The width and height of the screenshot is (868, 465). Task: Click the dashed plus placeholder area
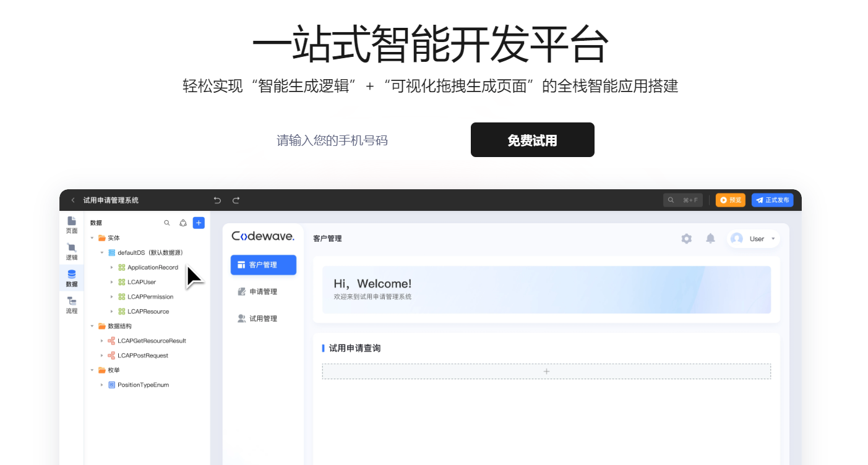(x=546, y=372)
